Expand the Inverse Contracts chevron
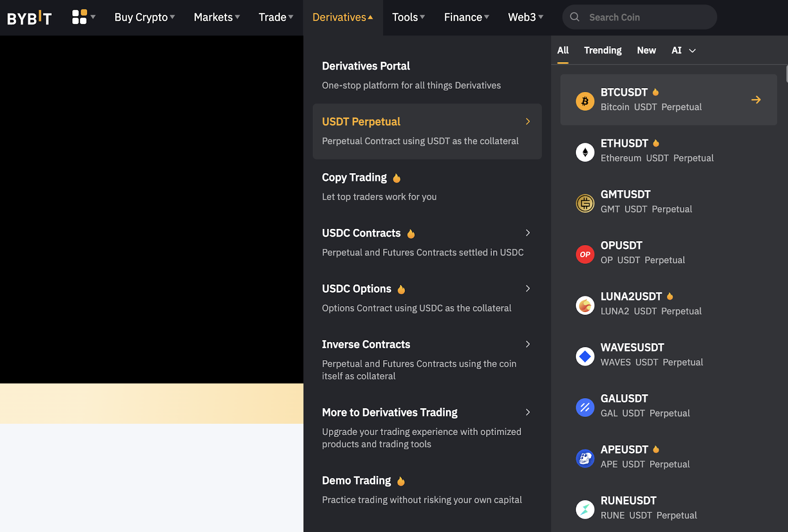The height and width of the screenshot is (532, 788). [x=528, y=344]
